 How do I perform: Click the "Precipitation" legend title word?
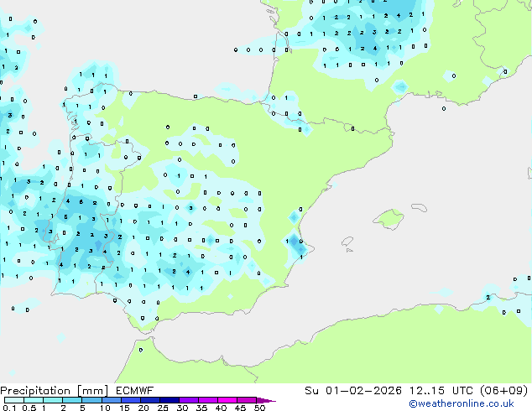pyautogui.click(x=35, y=391)
